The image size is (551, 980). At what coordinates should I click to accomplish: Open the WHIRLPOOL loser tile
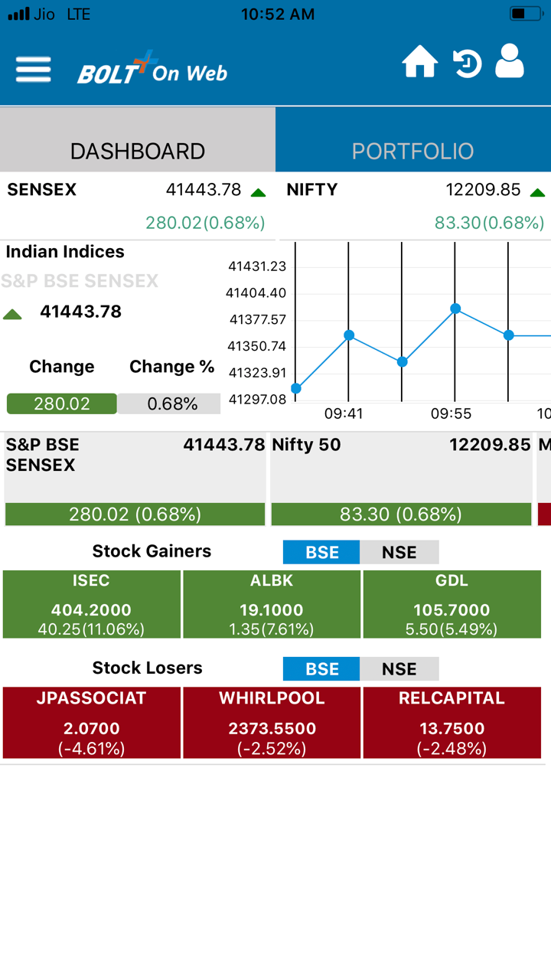click(272, 723)
